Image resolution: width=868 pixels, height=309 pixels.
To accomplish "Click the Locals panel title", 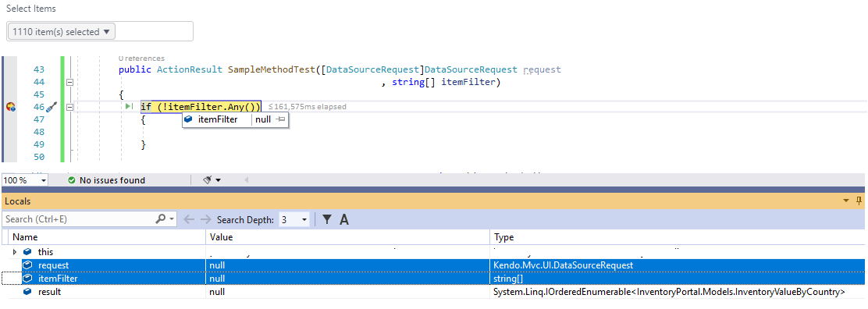I will (x=18, y=201).
